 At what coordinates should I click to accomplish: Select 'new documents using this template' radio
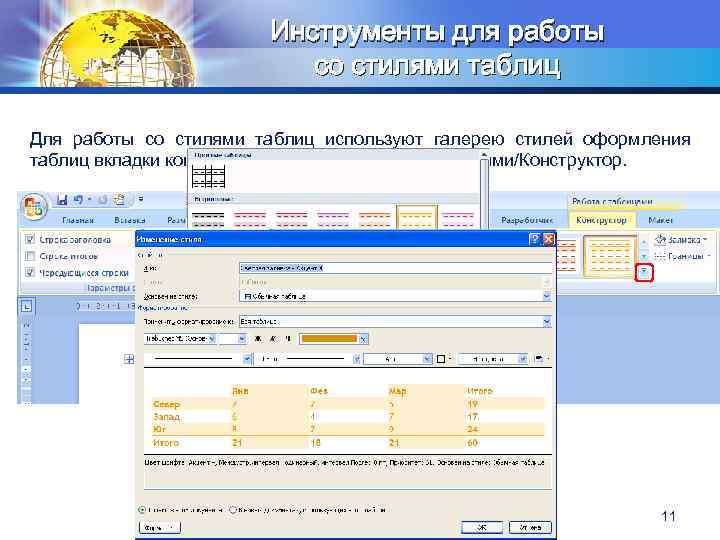[233, 510]
